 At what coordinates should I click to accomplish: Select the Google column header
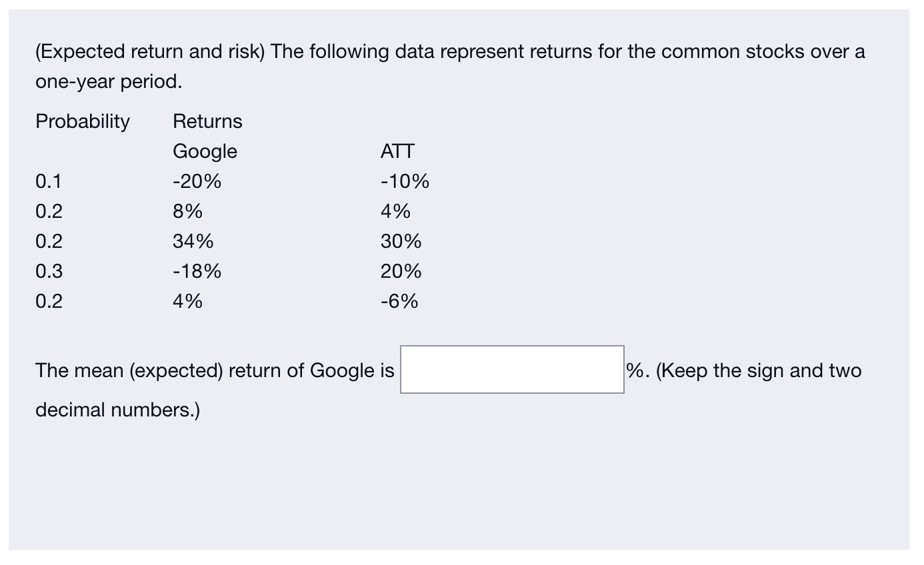click(205, 151)
